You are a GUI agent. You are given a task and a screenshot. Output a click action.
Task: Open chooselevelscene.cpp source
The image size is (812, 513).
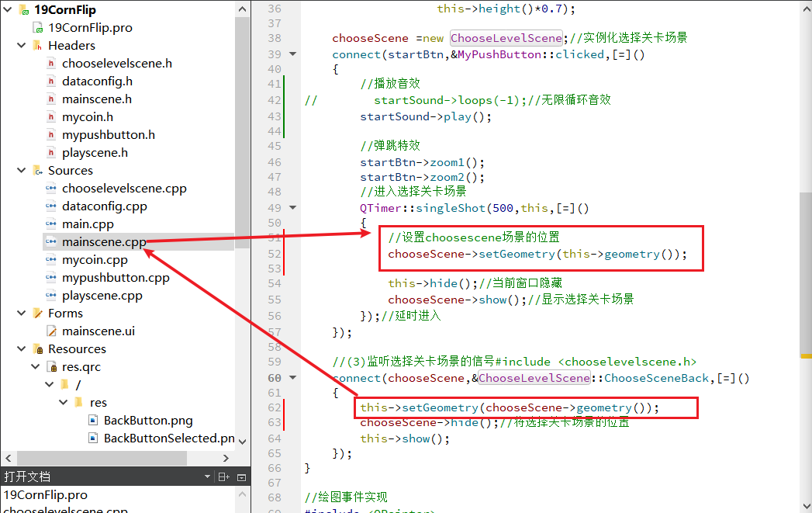(124, 188)
